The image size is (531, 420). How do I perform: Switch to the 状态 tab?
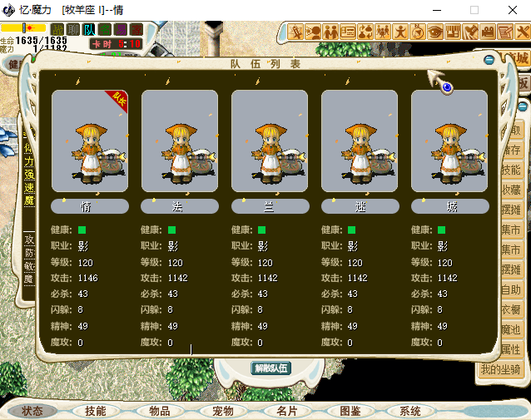pos(32,411)
